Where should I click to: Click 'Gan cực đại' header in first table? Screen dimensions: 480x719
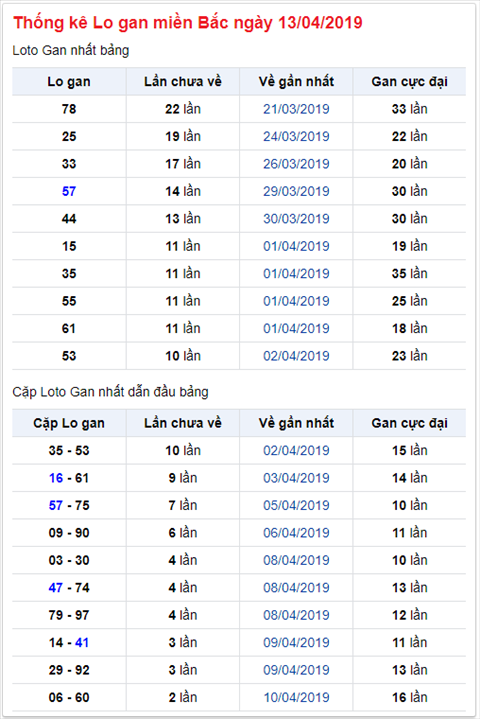(x=409, y=82)
